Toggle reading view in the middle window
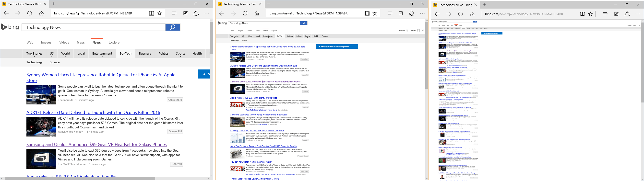Screen dimensions: 644x181 [367, 13]
